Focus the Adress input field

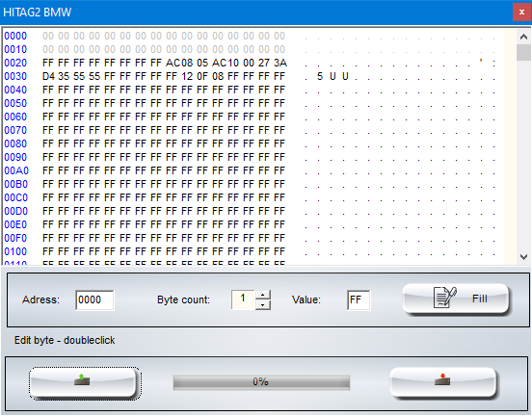(x=94, y=299)
